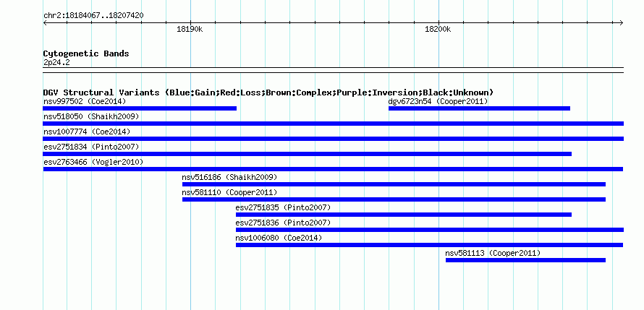Select the blue bar under esv2751834
The width and height of the screenshot is (644, 310).
[x=308, y=154]
